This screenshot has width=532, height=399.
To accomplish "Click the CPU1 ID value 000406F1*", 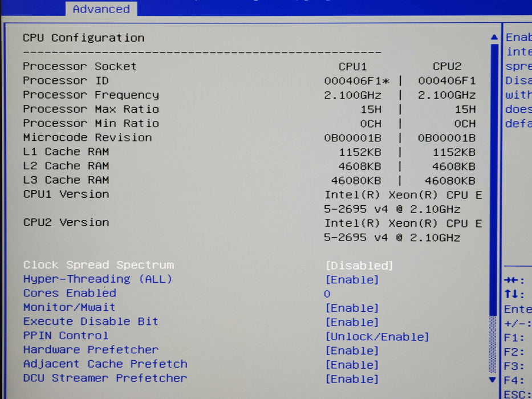I will 356,81.
